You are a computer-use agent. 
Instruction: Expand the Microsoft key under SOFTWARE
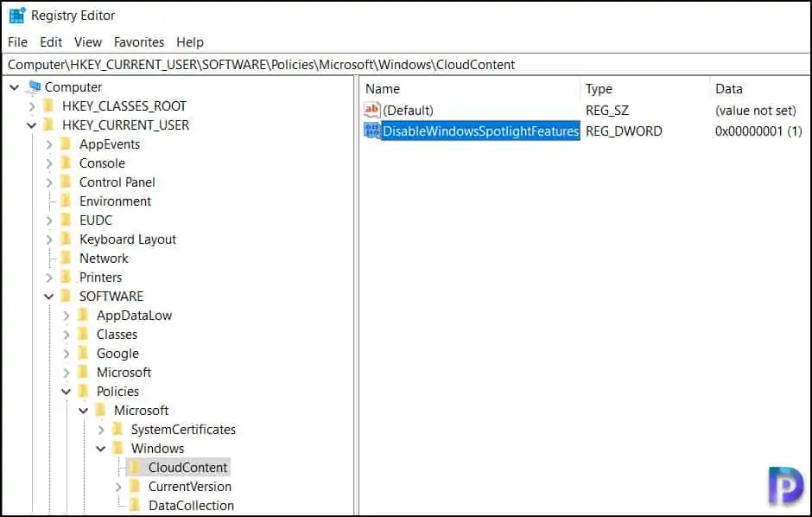(67, 373)
